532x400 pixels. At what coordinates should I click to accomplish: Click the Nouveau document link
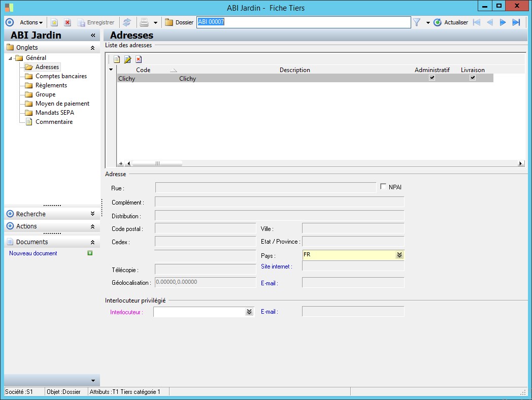(33, 253)
